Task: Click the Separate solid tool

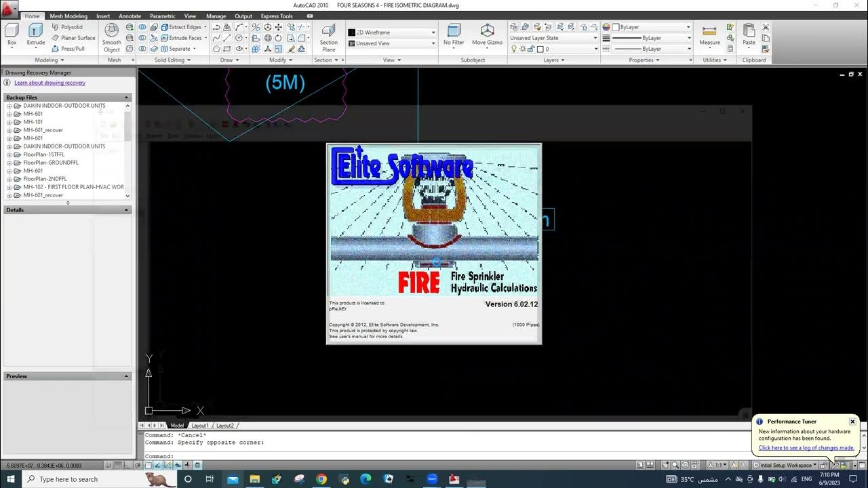Action: coord(175,49)
